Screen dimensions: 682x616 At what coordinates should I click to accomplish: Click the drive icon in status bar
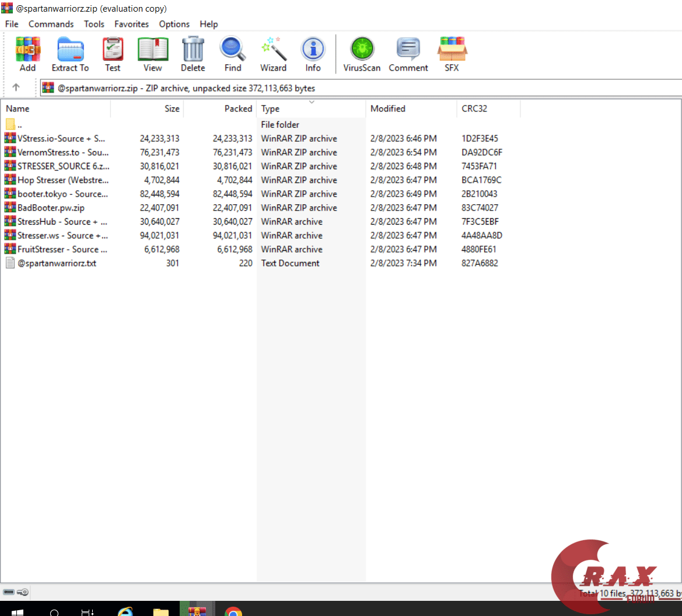[9, 592]
